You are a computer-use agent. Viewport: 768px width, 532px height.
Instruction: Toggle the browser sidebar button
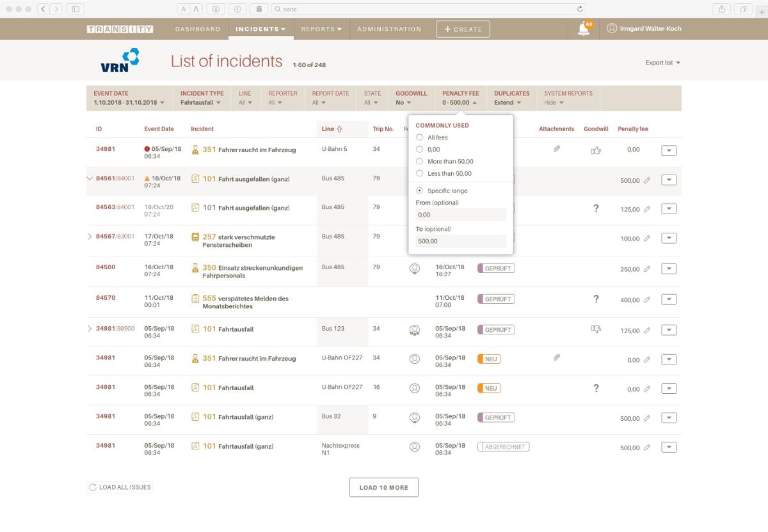point(76,9)
